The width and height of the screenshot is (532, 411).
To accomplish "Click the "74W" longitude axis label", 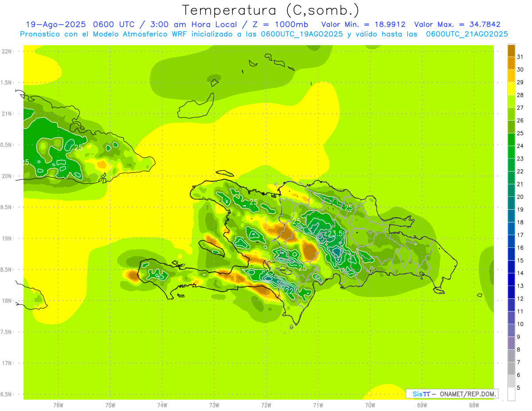I will pyautogui.click(x=162, y=405).
